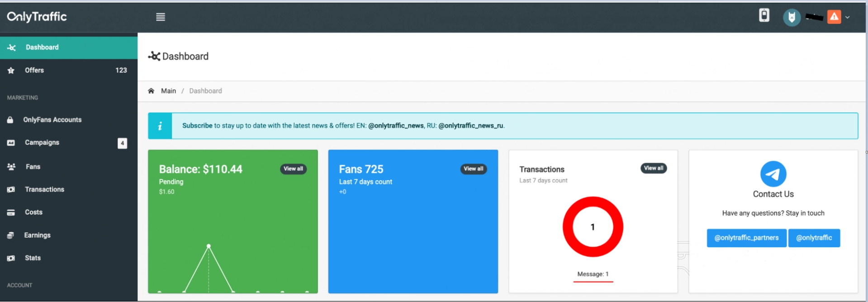Click the Campaigns badge showing 4
868x302 pixels.
coord(122,143)
